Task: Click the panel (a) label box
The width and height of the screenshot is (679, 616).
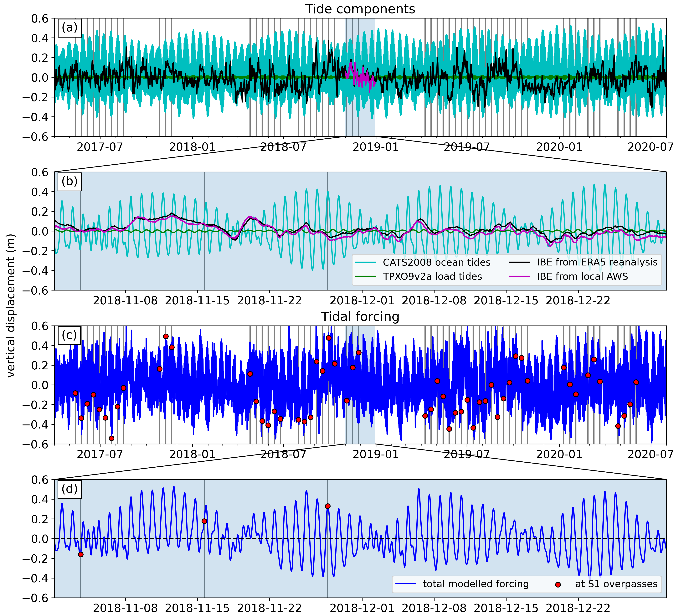Action: point(69,28)
